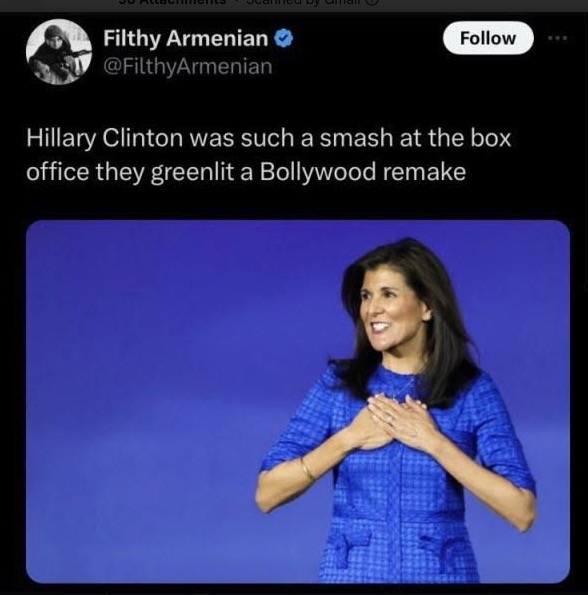Click the word greenlit in the tweet
This screenshot has width=588, height=595.
point(192,173)
